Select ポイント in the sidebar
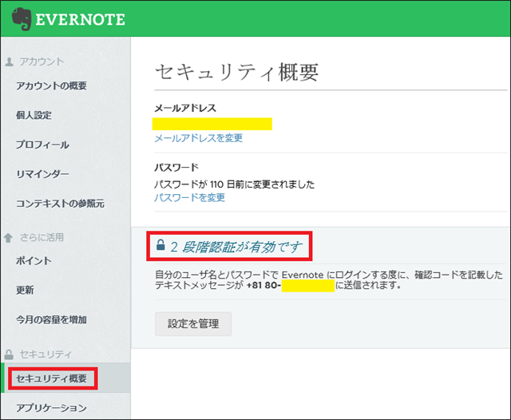This screenshot has height=420, width=511. (34, 260)
